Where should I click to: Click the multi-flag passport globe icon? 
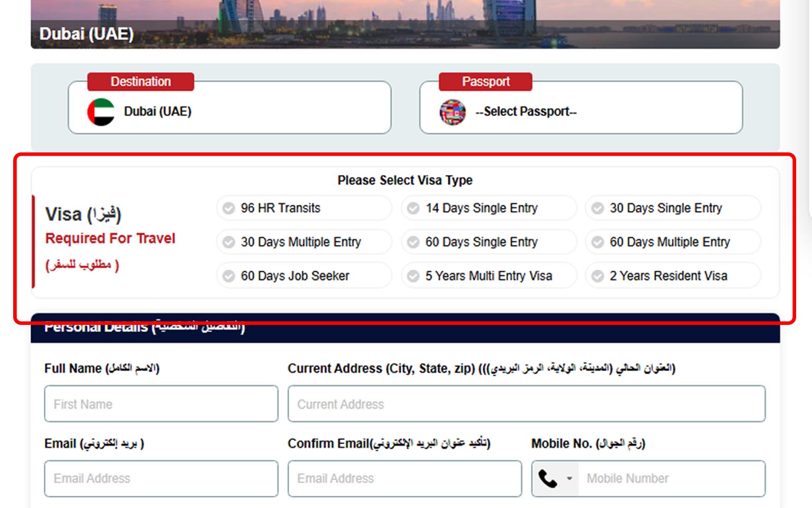[453, 112]
